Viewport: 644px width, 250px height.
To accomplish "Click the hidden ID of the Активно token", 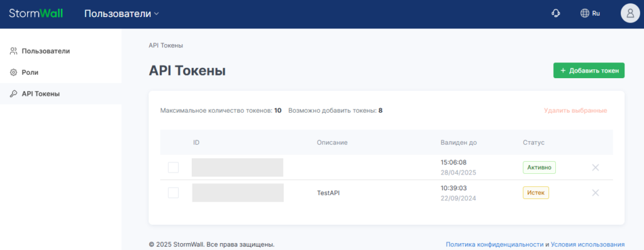I will pos(237,168).
